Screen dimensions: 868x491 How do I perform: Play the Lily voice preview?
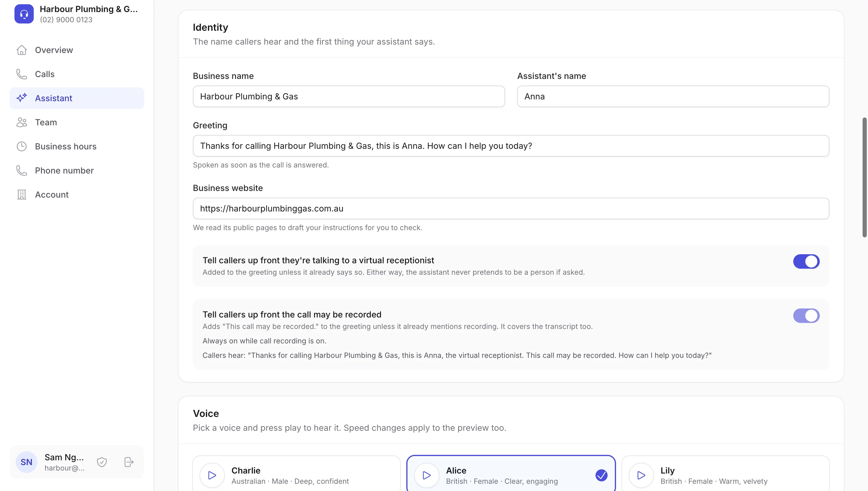point(641,476)
